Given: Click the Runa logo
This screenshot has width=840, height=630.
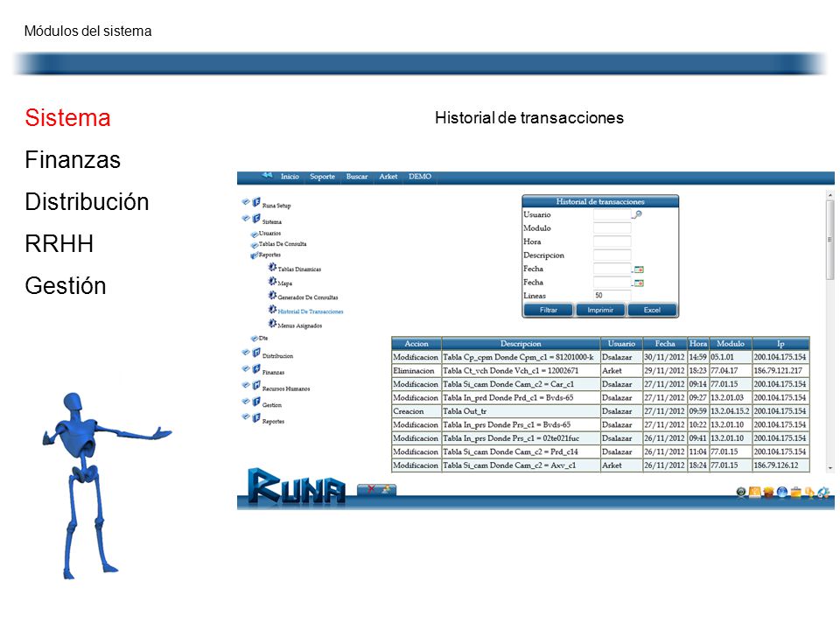Looking at the screenshot, I should point(297,486).
